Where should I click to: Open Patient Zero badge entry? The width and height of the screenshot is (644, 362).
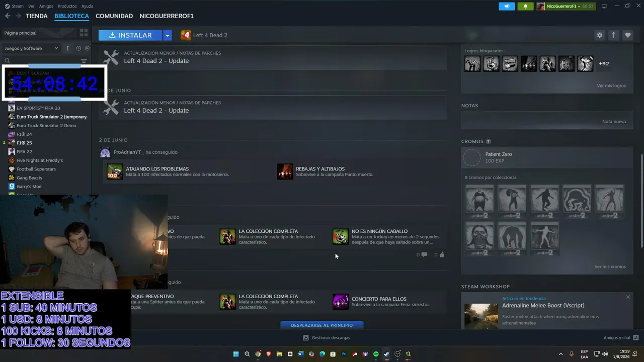[547, 157]
